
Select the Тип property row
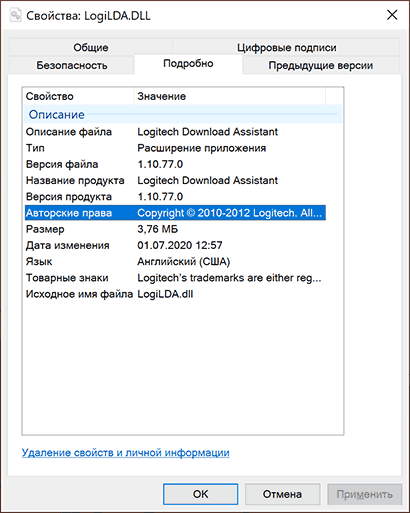[175, 148]
